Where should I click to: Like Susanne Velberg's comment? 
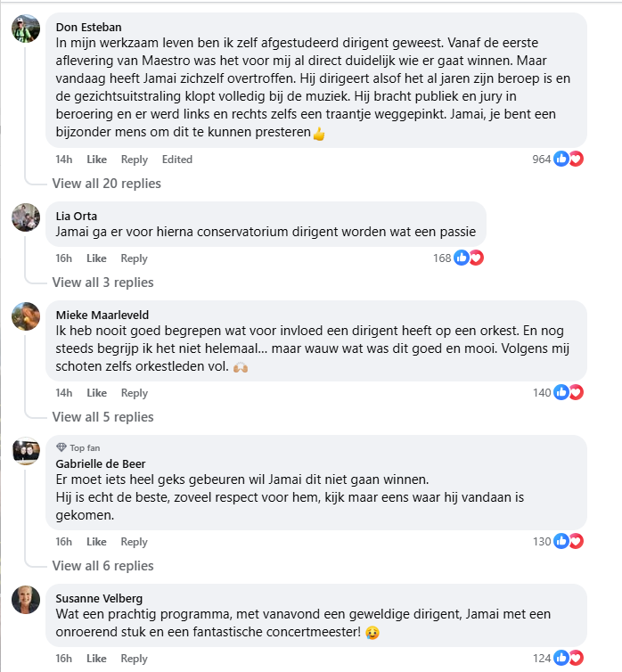pos(96,659)
